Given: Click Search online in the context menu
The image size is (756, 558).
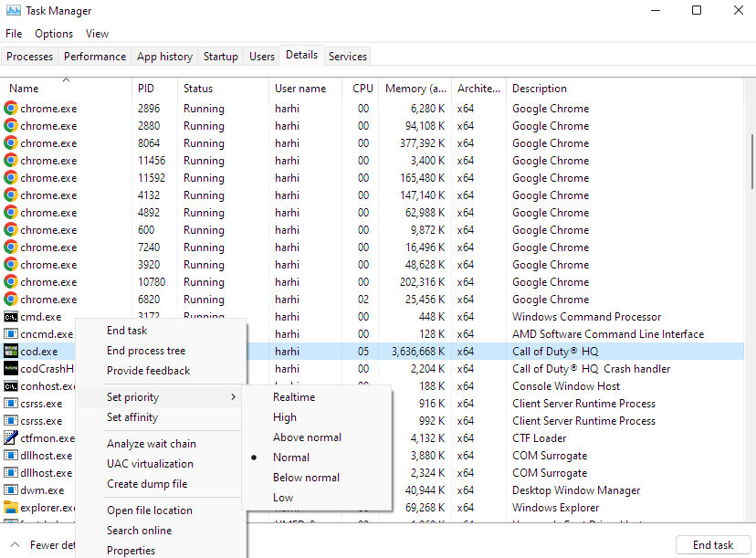Looking at the screenshot, I should tap(161, 531).
